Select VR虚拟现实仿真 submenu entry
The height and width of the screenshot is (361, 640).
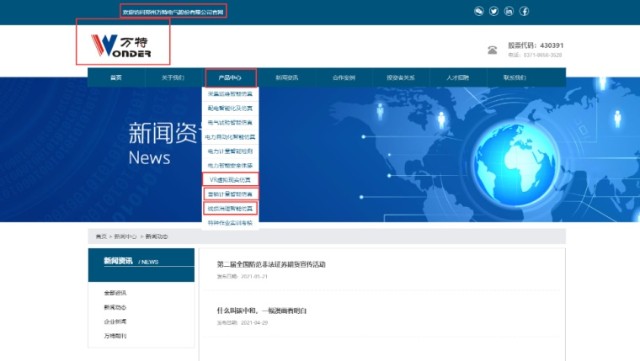230,180
